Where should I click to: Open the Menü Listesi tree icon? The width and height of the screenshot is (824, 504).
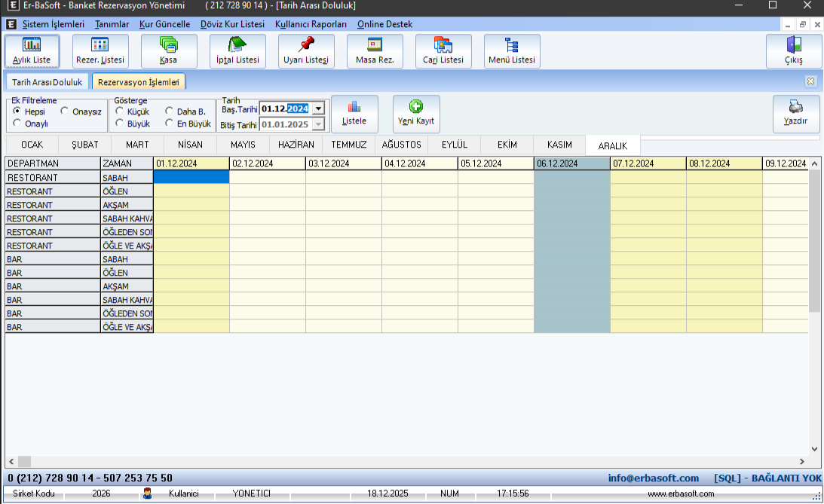click(512, 44)
